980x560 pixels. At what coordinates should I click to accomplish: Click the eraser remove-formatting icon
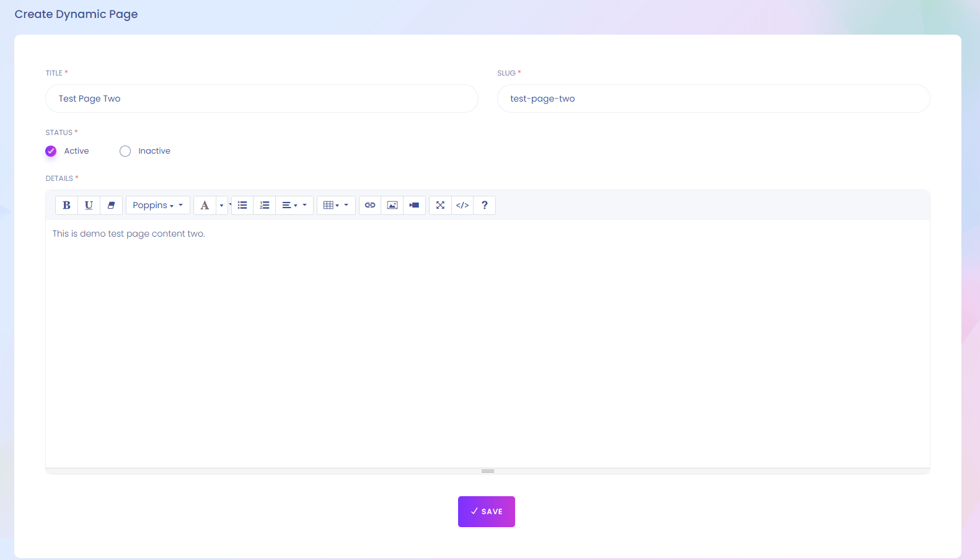(x=111, y=205)
